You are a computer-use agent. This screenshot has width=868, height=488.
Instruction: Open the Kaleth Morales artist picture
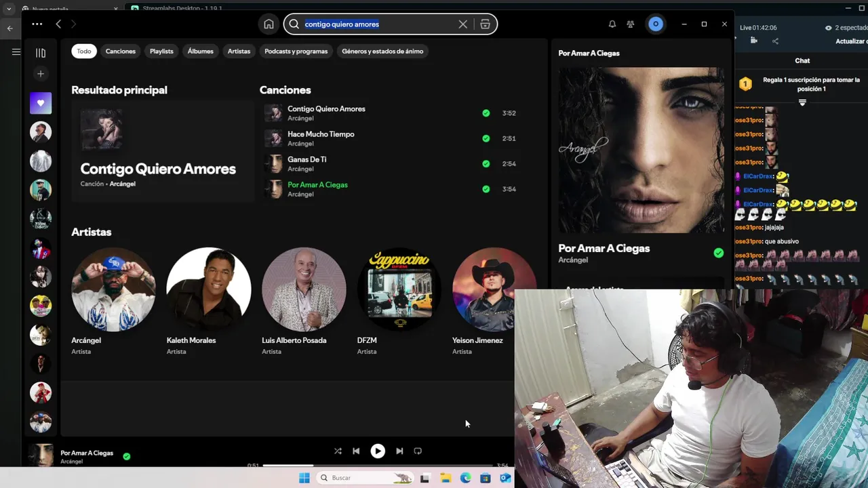pyautogui.click(x=209, y=289)
